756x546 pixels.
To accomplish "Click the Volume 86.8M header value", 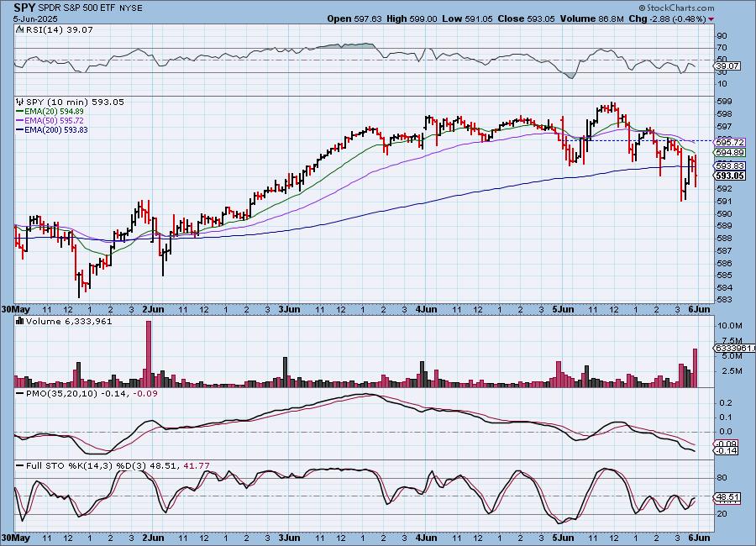I will [x=591, y=18].
